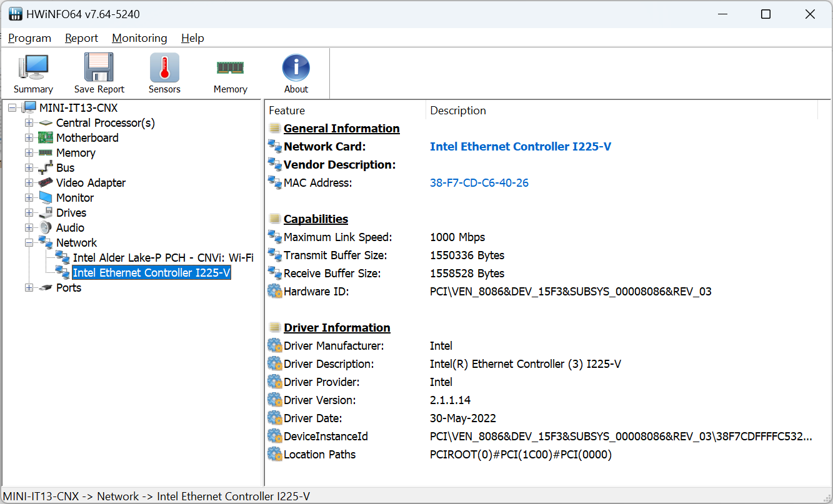
Task: Click icon next to Location Paths row
Action: (x=275, y=454)
